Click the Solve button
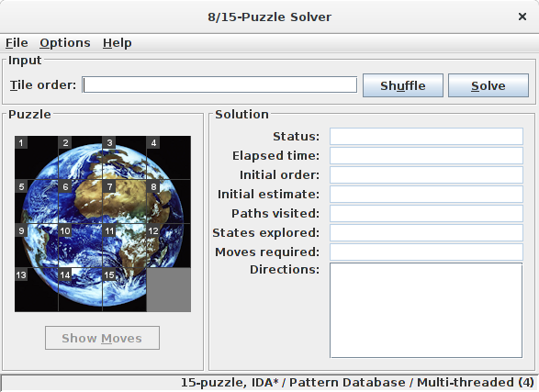 (x=488, y=85)
